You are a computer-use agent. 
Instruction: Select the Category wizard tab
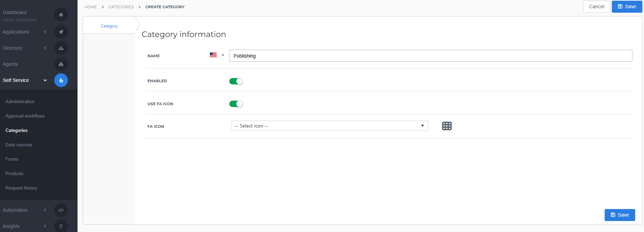point(109,26)
